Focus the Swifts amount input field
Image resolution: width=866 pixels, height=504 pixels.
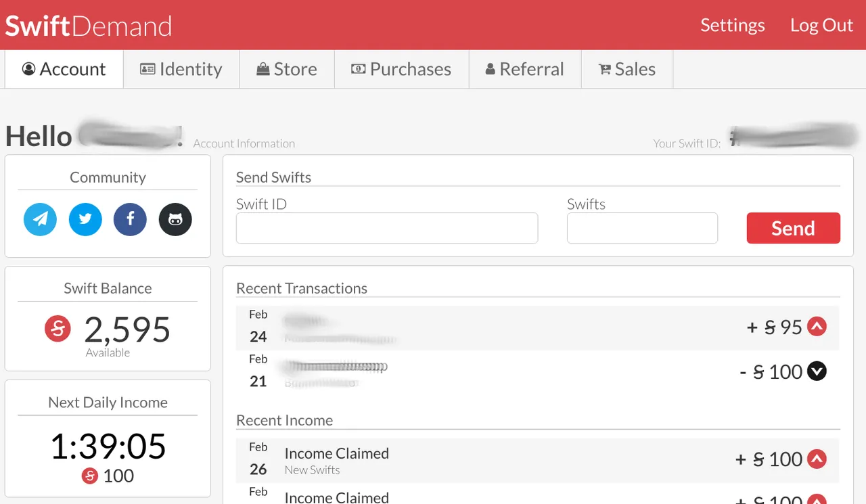642,228
